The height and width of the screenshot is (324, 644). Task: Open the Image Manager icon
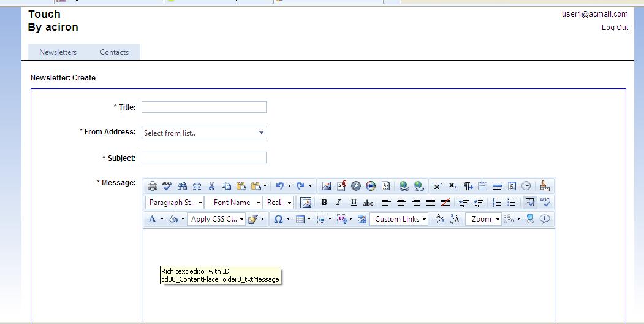(327, 186)
